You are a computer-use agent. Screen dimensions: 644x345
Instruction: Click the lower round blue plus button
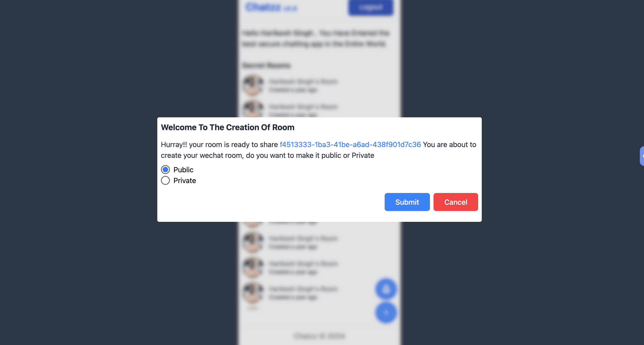tap(386, 312)
